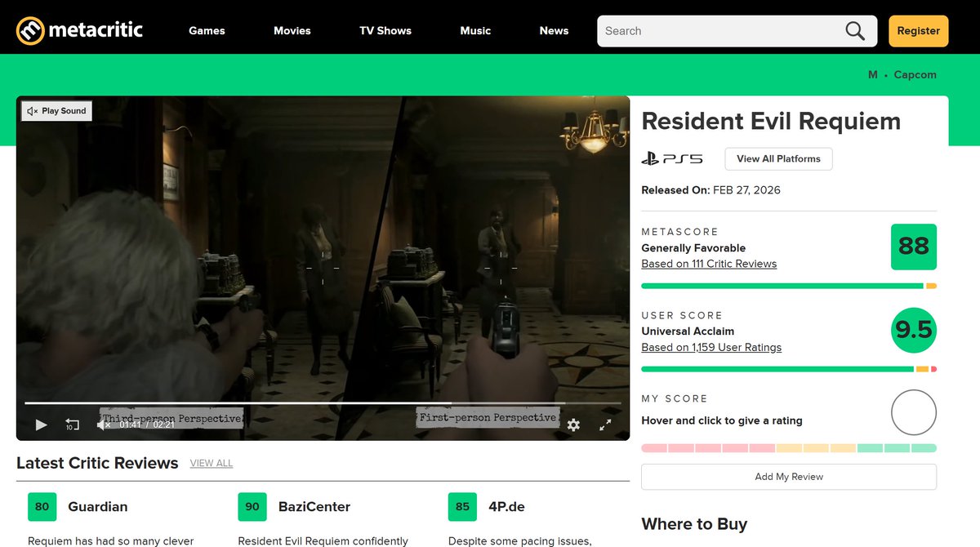This screenshot has width=980, height=547.
Task: Open the News menu
Action: pyautogui.click(x=554, y=31)
